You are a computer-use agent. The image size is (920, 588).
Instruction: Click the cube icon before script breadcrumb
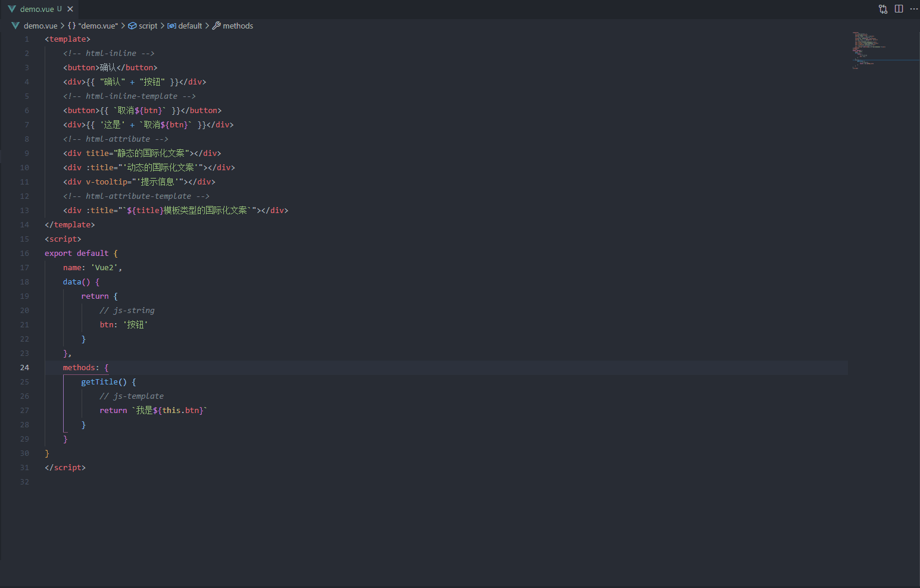pyautogui.click(x=132, y=26)
